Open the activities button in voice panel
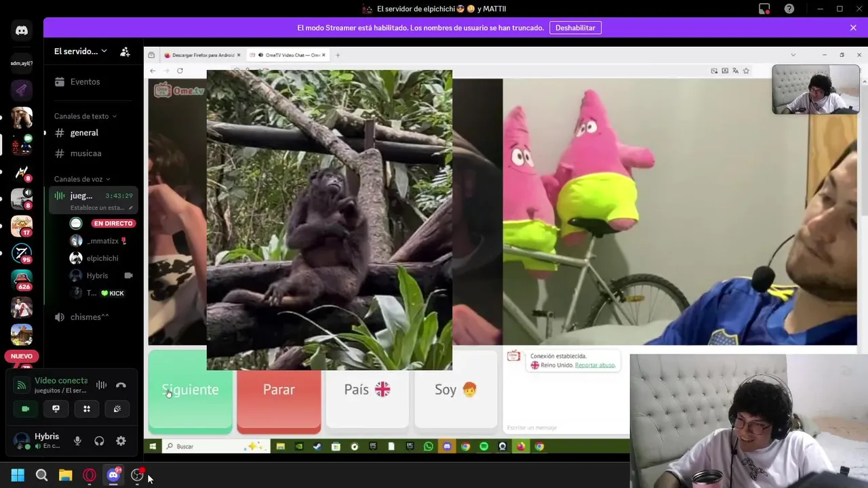Image resolution: width=868 pixels, height=488 pixels. click(x=86, y=409)
